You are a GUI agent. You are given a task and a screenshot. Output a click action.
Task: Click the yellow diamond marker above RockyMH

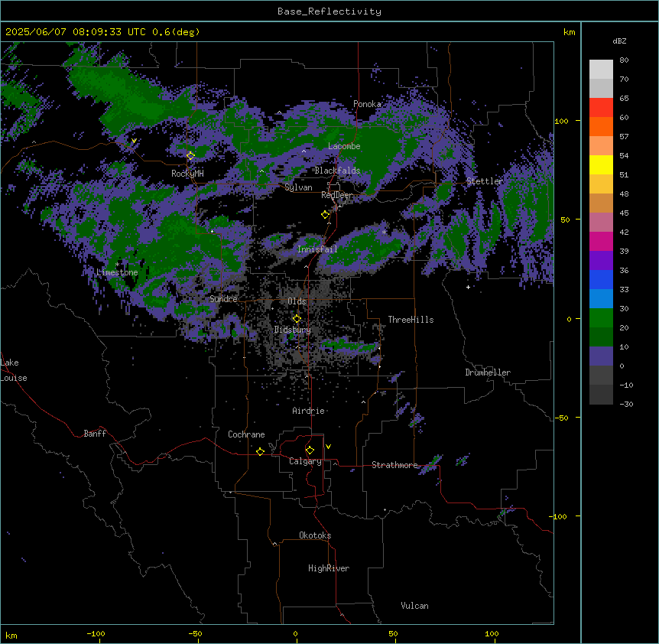click(x=190, y=156)
